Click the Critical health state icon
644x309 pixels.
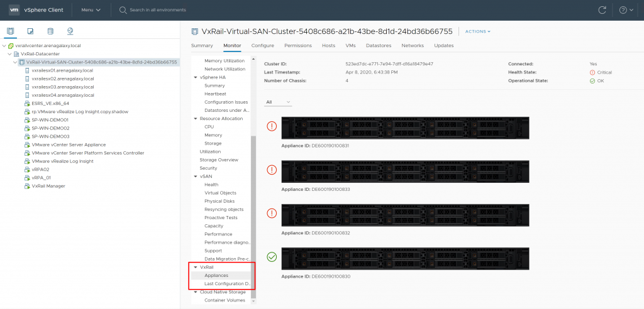coord(592,72)
